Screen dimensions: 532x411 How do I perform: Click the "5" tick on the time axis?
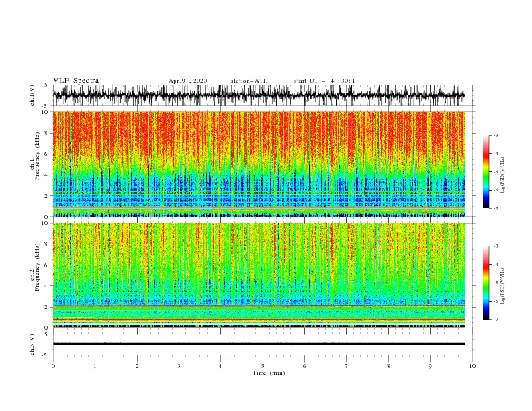click(263, 366)
